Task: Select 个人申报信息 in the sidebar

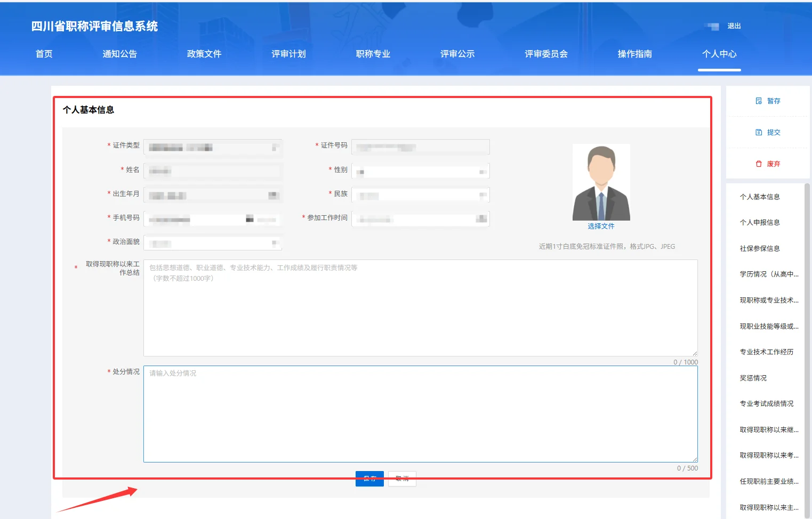Action: tap(761, 222)
